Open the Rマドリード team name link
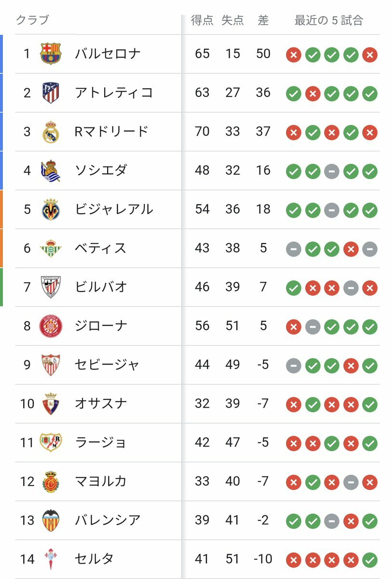The width and height of the screenshot is (392, 579). click(x=111, y=131)
